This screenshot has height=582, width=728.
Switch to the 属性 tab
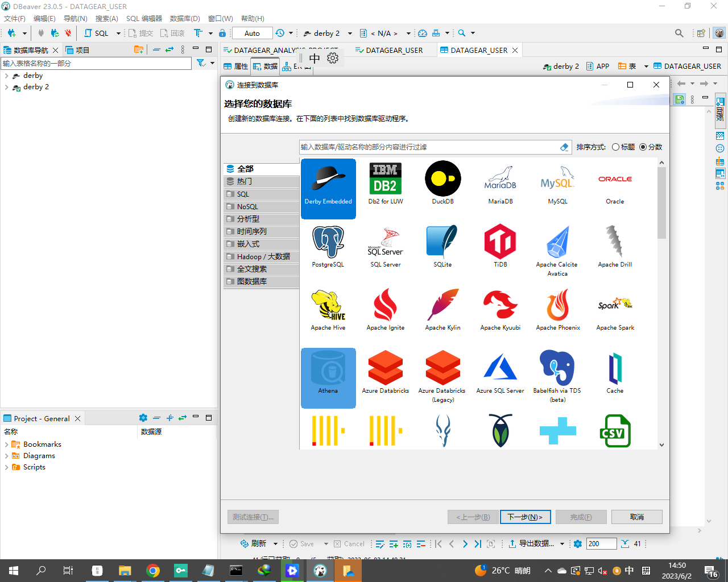pyautogui.click(x=235, y=66)
